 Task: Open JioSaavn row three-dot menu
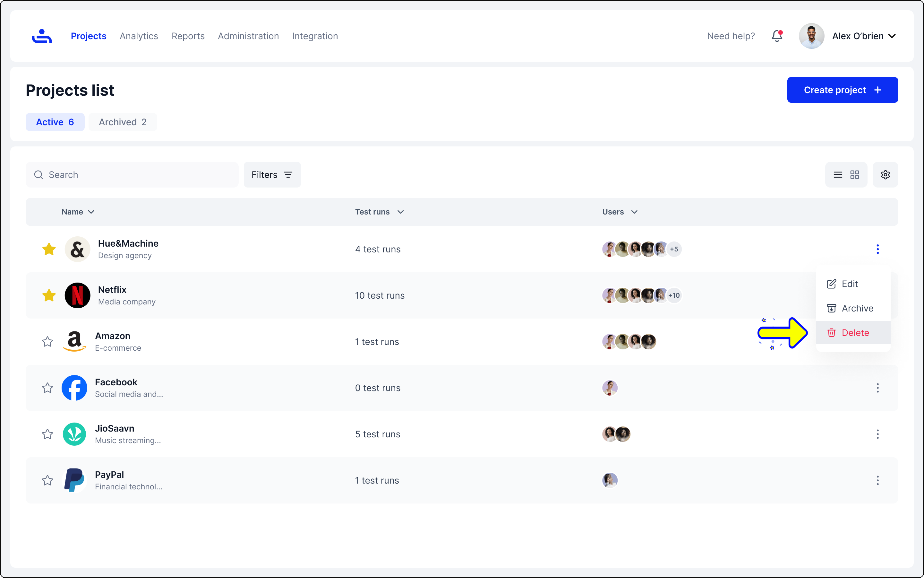point(877,434)
